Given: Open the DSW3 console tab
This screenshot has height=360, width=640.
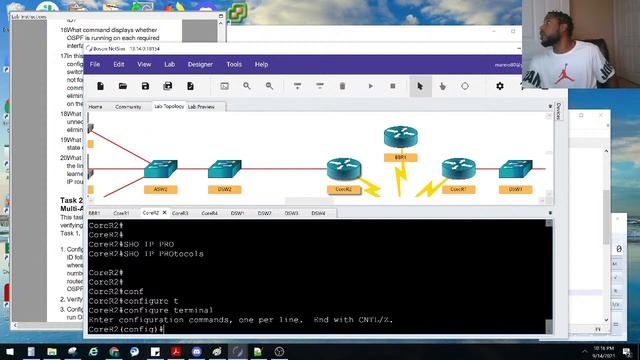Looking at the screenshot, I should [291, 213].
